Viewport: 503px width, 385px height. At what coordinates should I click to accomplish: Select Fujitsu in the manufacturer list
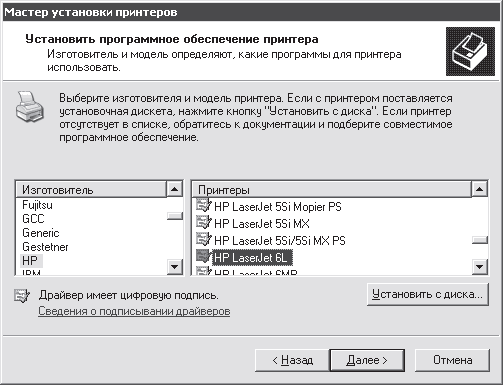37,205
